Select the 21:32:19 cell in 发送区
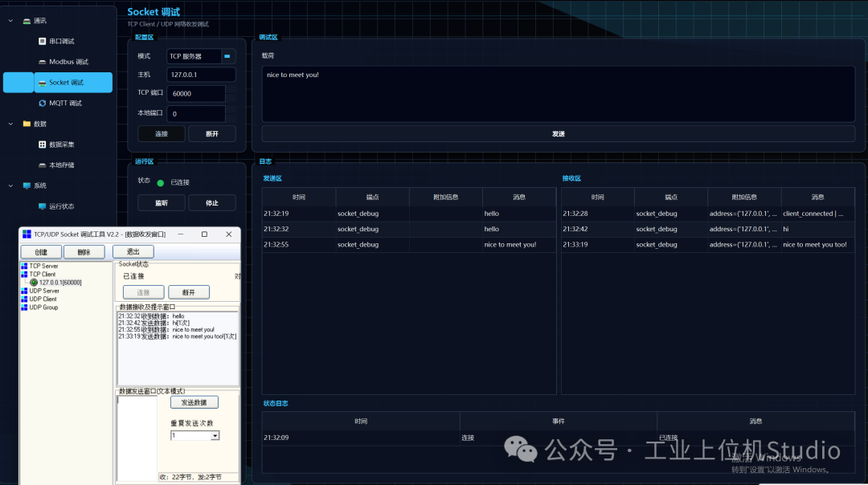The height and width of the screenshot is (485, 868). coord(299,214)
